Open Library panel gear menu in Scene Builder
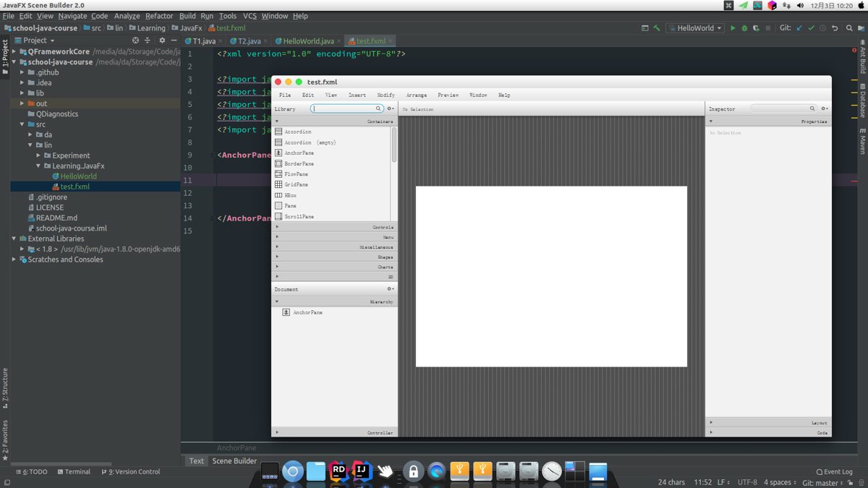868x488 pixels. 391,108
